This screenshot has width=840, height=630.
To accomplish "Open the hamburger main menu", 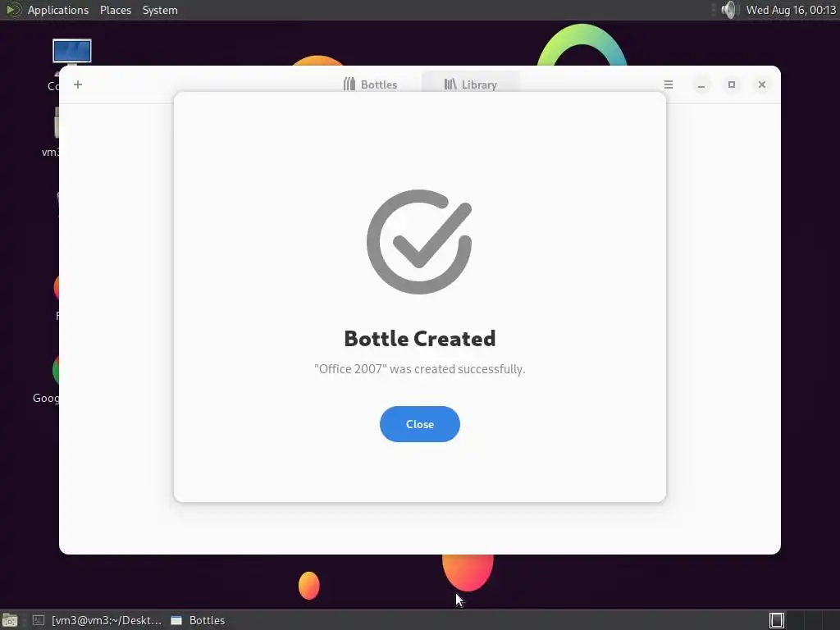I will pos(668,84).
